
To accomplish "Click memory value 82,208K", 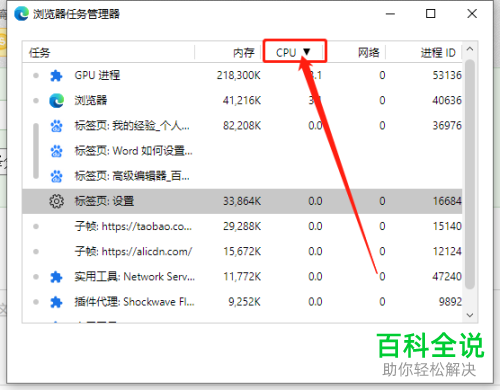I will tap(242, 126).
